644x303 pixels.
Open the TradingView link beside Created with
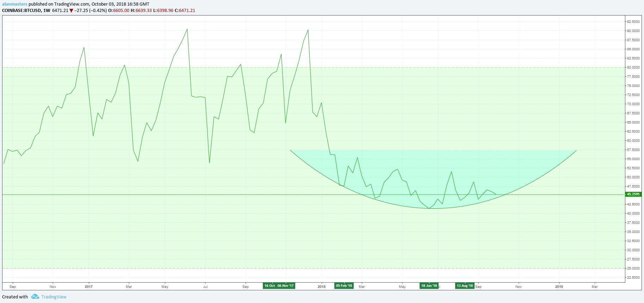click(54, 297)
